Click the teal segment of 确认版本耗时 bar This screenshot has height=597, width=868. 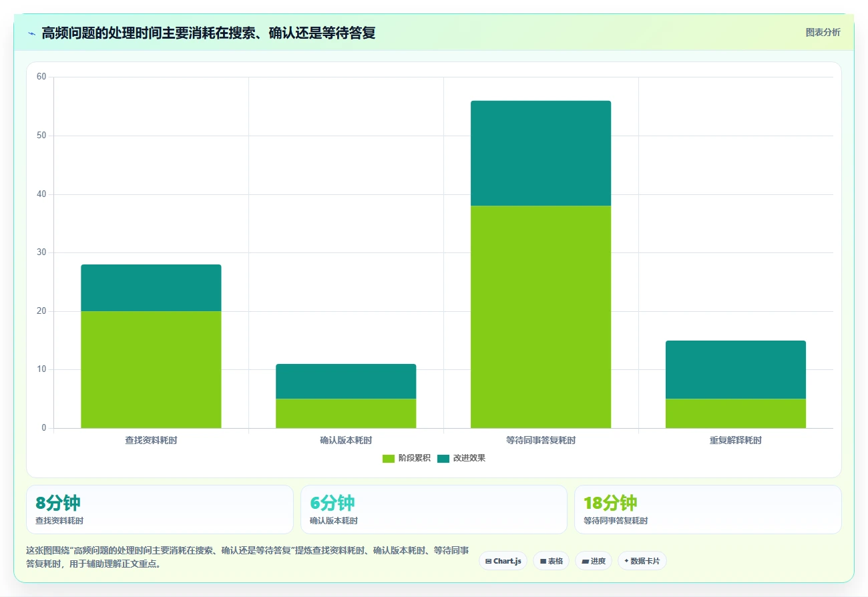pyautogui.click(x=346, y=381)
